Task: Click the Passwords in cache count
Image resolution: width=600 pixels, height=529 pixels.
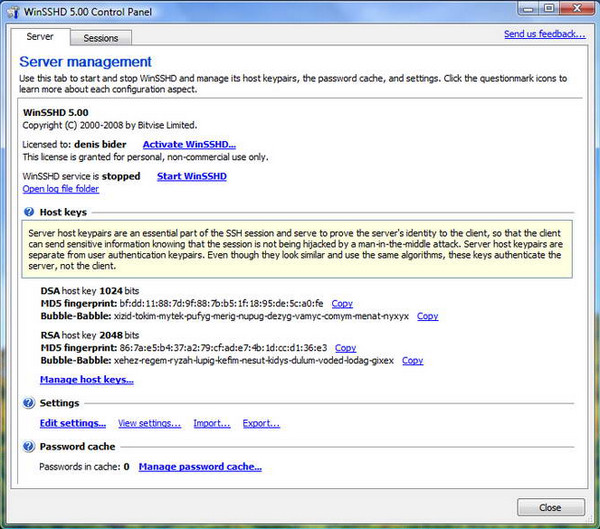Action: point(126,467)
